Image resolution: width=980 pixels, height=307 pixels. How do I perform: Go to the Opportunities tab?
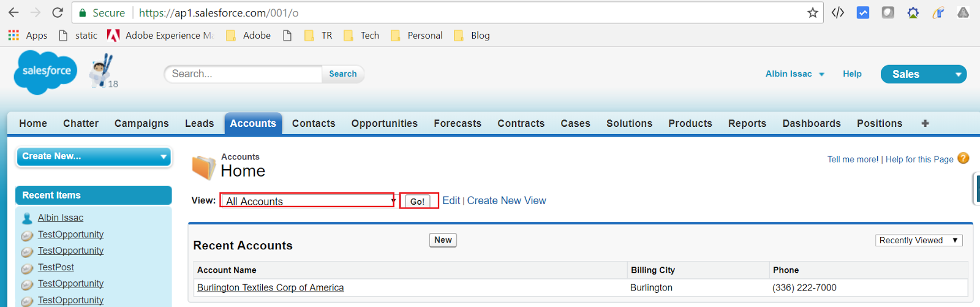tap(385, 123)
